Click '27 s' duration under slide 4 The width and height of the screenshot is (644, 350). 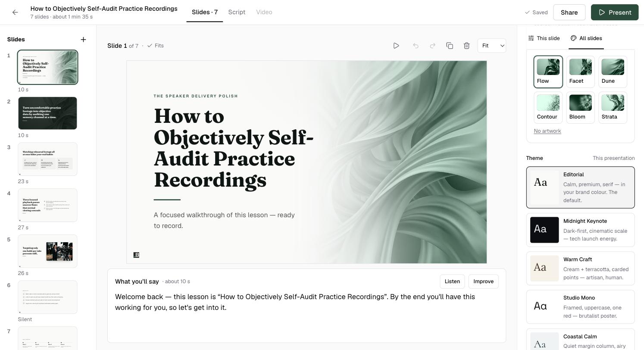click(x=23, y=228)
